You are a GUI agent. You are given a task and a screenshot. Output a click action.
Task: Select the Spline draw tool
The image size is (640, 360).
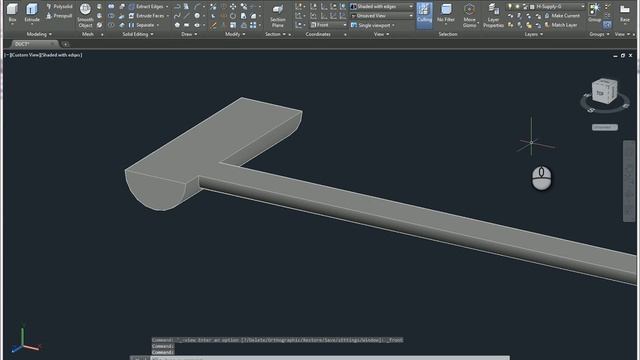click(x=177, y=16)
